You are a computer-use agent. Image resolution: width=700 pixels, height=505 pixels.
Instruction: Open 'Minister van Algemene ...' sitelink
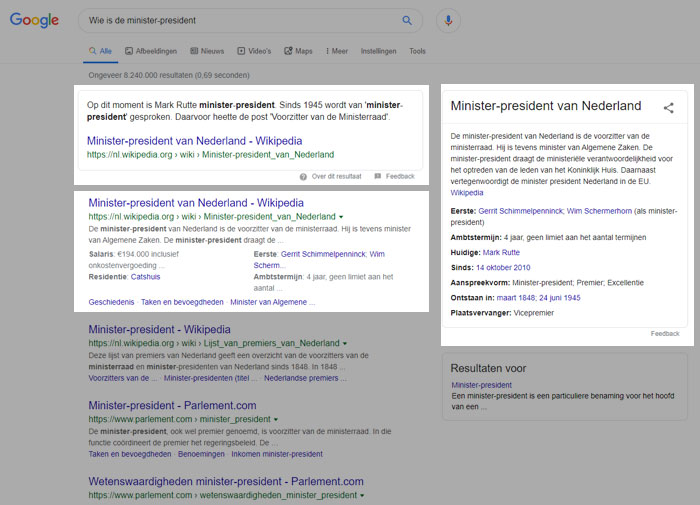coord(273,302)
